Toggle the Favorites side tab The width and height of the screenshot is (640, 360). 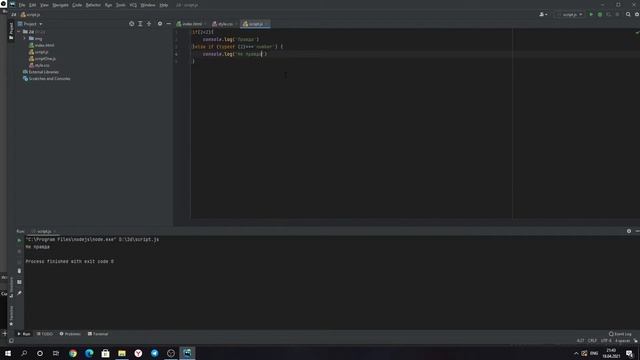pos(11,316)
